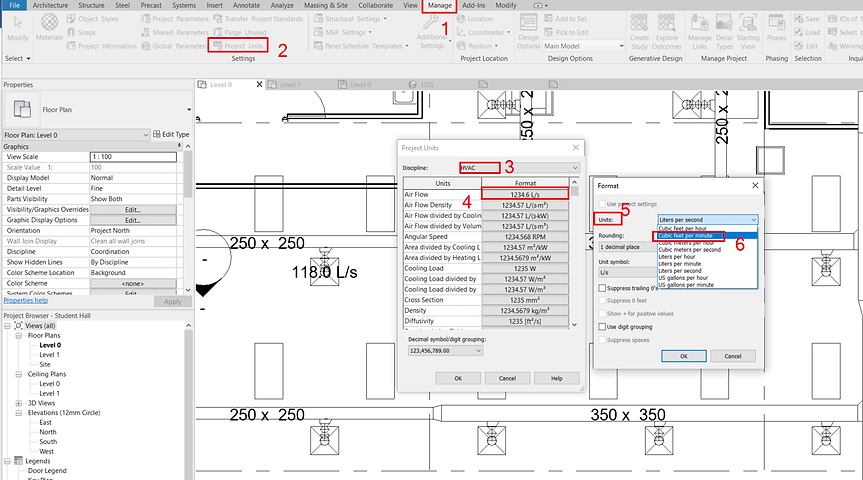Open the Properties help link
Image resolution: width=863 pixels, height=480 pixels.
[25, 301]
